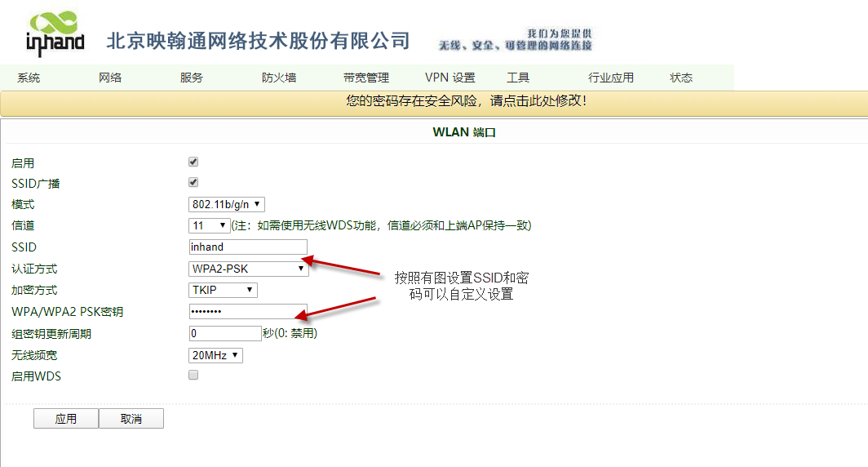Viewport: 868px width, 467px height.
Task: Open the 网络 menu
Action: pyautogui.click(x=110, y=78)
